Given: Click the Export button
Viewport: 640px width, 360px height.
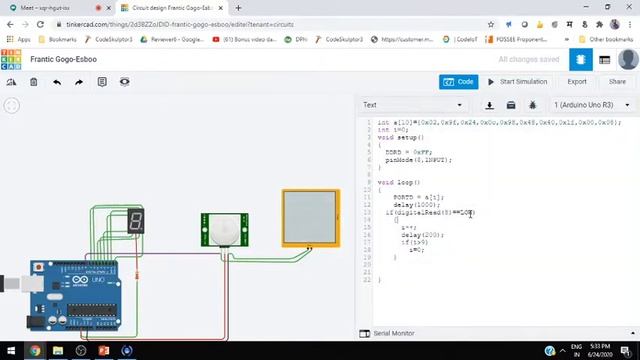Looking at the screenshot, I should pos(577,82).
